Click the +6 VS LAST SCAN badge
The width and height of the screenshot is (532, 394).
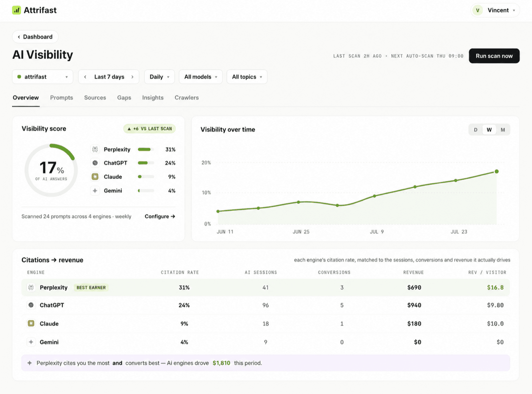point(149,129)
